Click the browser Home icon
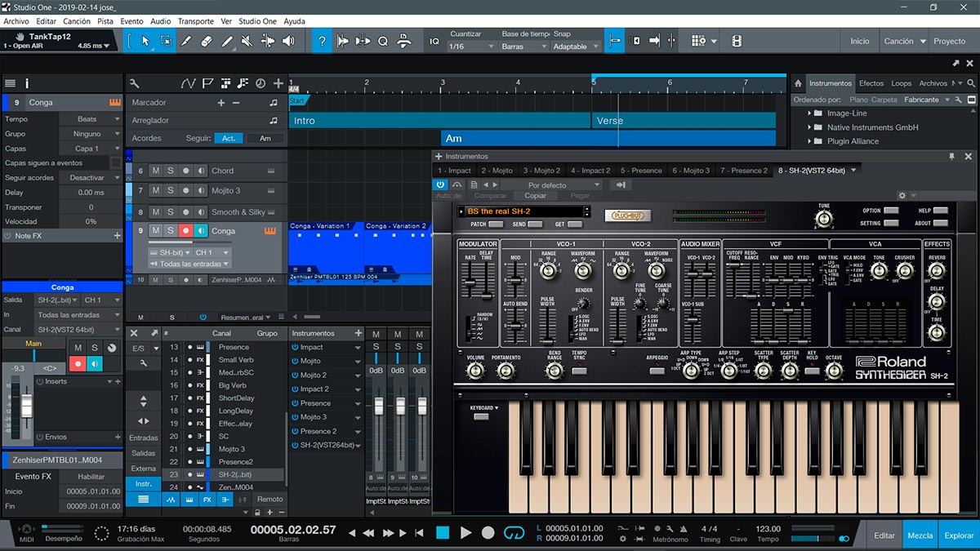 point(798,83)
